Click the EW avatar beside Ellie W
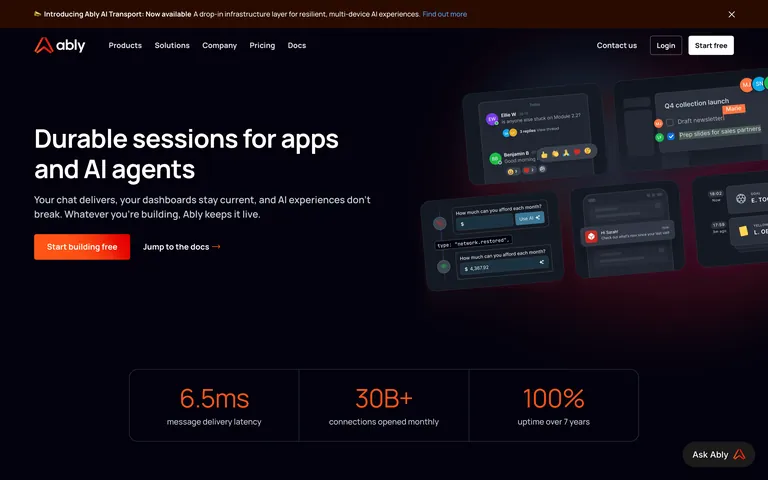Screen dimensions: 768x480 pyautogui.click(x=492, y=119)
